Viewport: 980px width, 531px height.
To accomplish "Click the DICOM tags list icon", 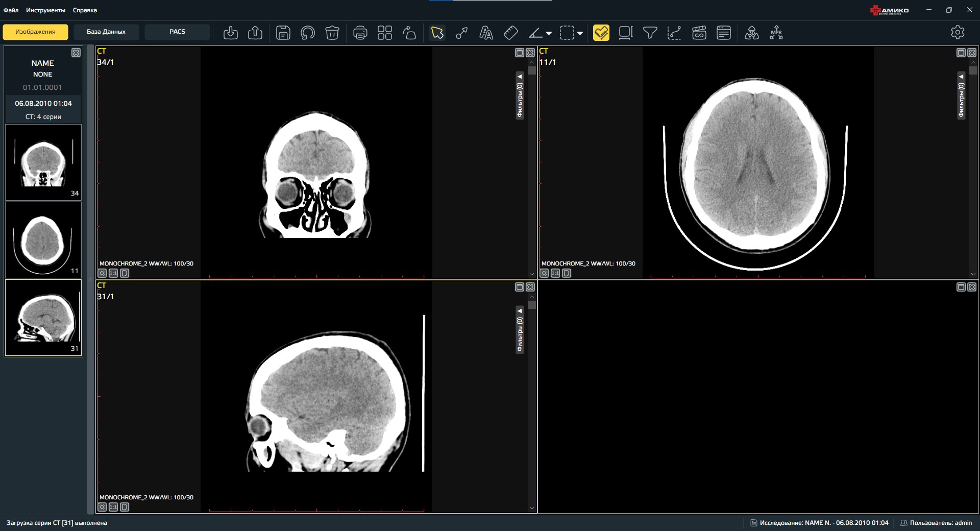I will pos(724,33).
